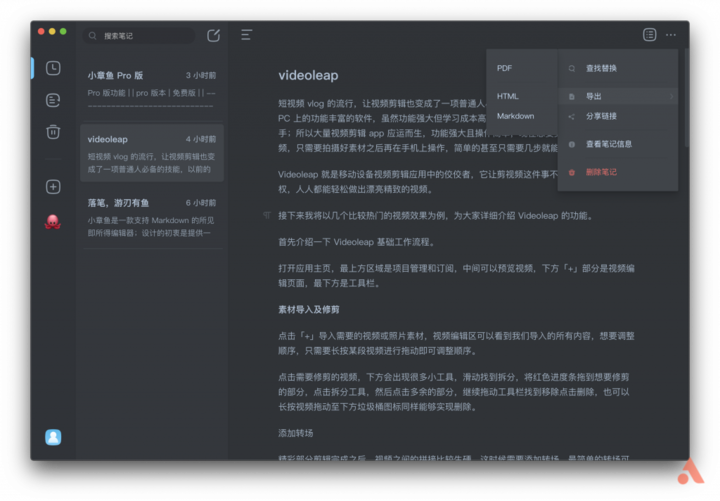Export the note as Markdown

515,116
